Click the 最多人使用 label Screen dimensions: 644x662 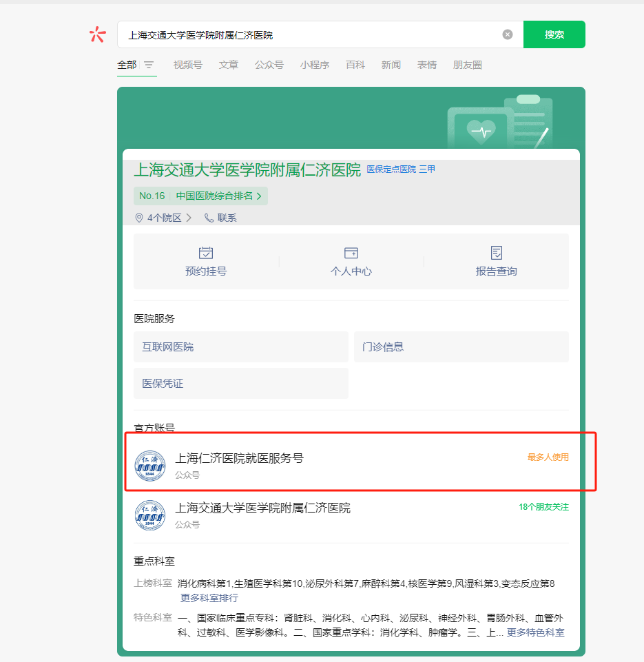pyautogui.click(x=548, y=457)
